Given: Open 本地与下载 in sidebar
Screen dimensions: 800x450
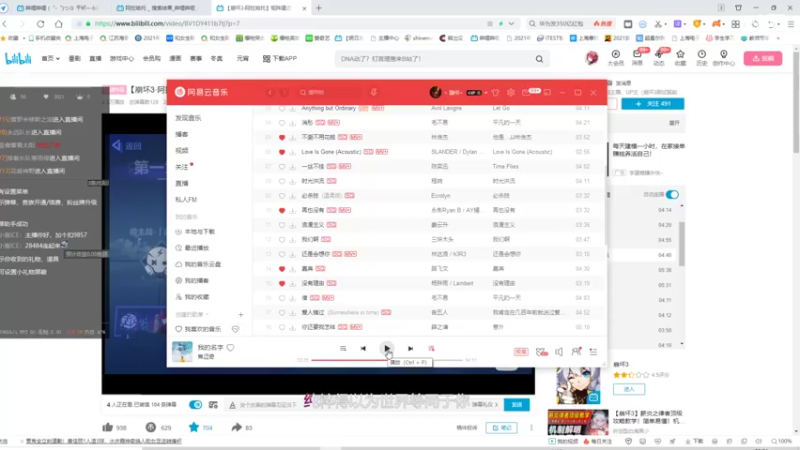Looking at the screenshot, I should tap(195, 232).
